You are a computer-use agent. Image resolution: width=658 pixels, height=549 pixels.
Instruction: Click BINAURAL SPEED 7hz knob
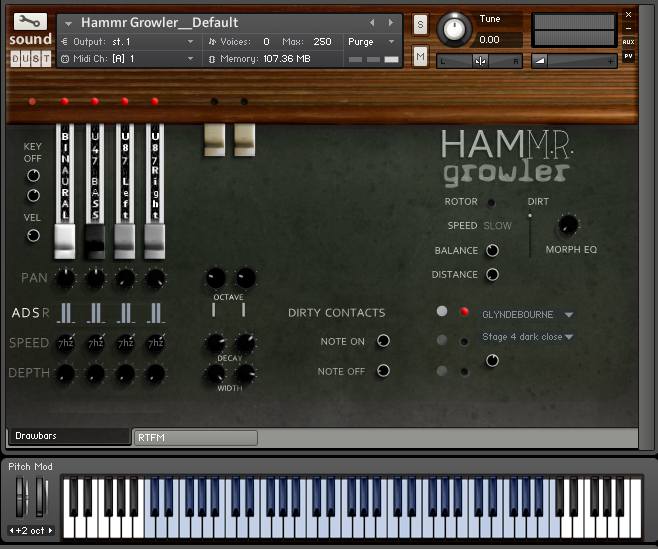coord(65,343)
